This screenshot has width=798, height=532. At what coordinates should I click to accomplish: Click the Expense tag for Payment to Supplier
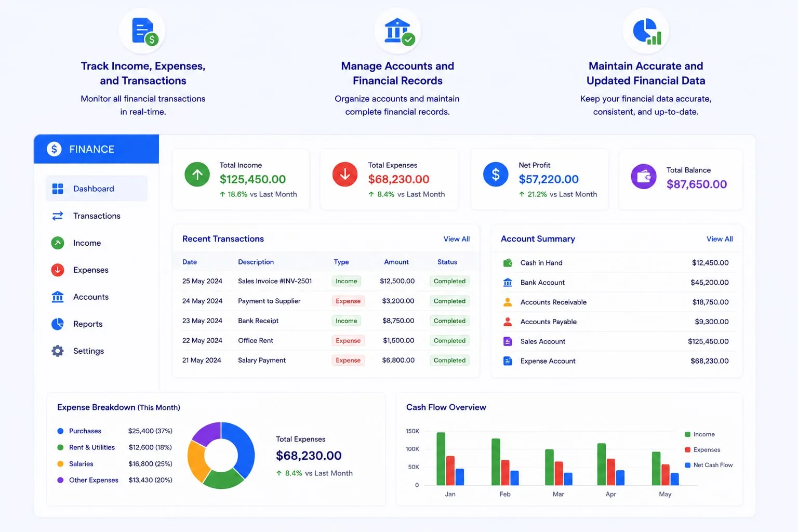(348, 301)
